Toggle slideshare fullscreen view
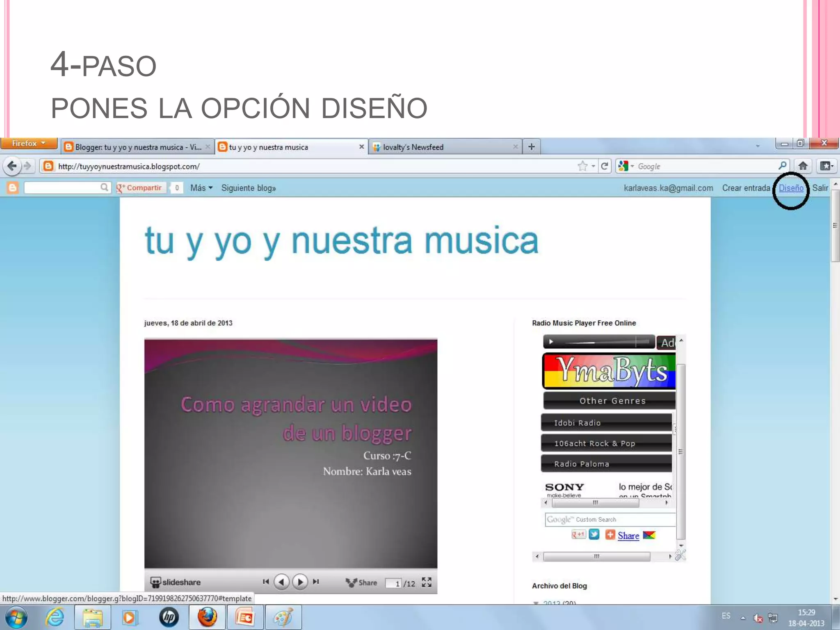The image size is (840, 630). click(427, 582)
